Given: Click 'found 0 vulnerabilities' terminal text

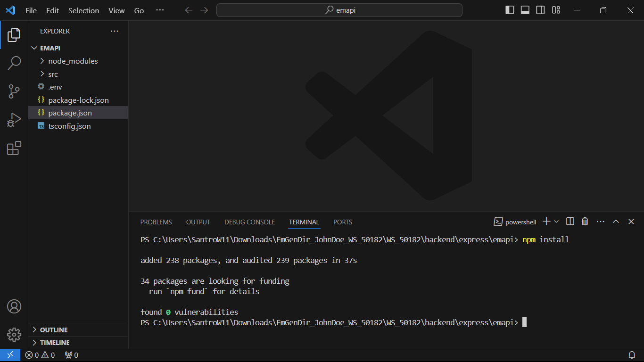Looking at the screenshot, I should tap(189, 312).
